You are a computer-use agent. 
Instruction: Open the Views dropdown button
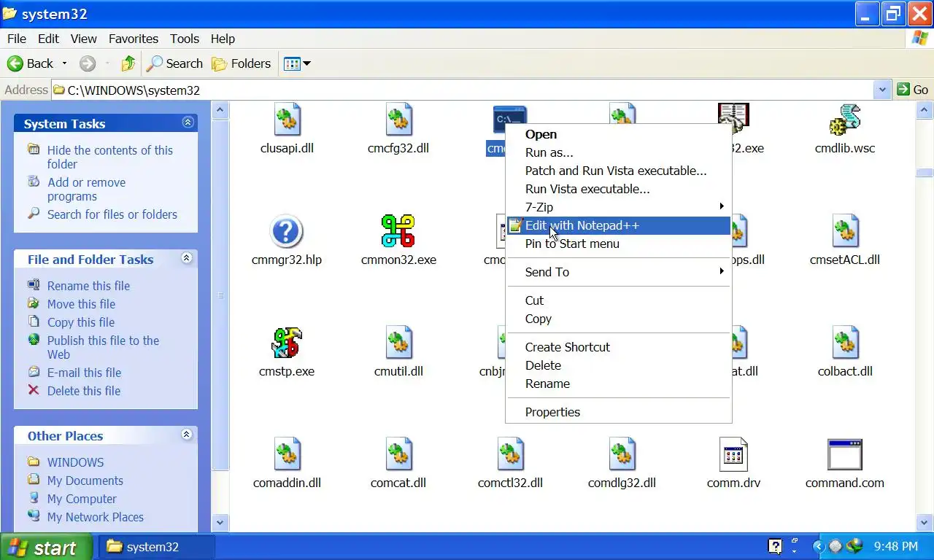pyautogui.click(x=296, y=63)
